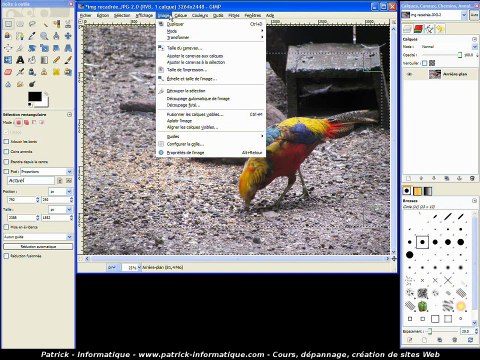This screenshot has height=360, width=480.
Task: Enable Mise en évidence checkbox
Action: pos(6,227)
